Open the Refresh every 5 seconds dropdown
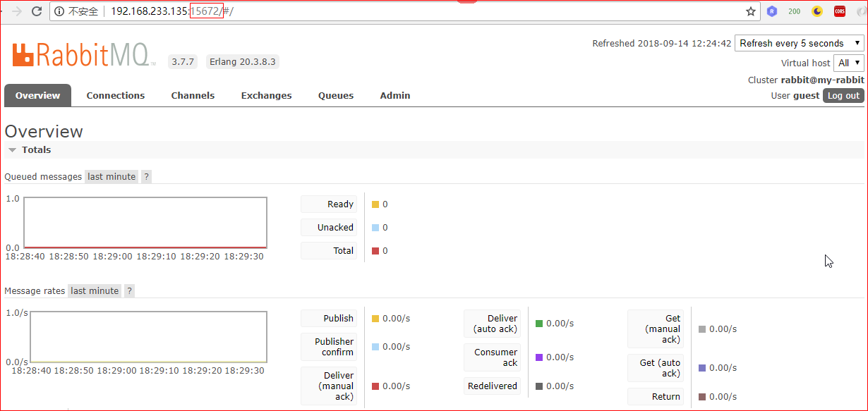 click(800, 43)
